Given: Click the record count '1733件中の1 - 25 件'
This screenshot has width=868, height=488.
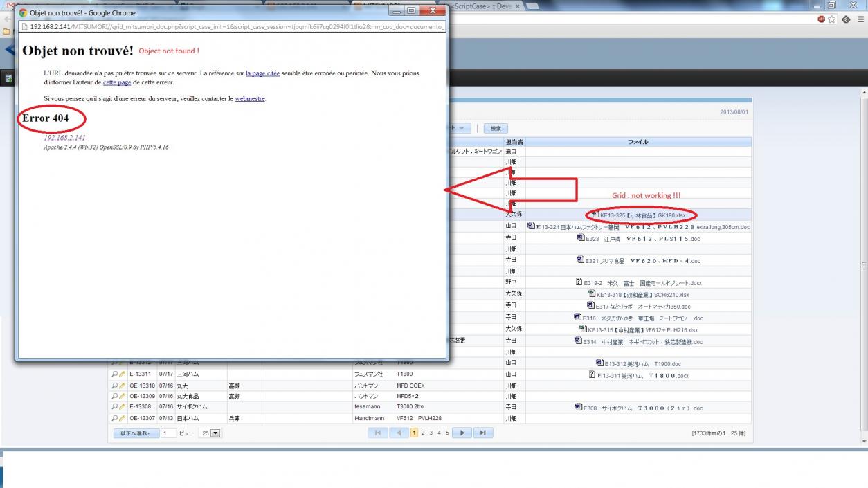Looking at the screenshot, I should 718,433.
